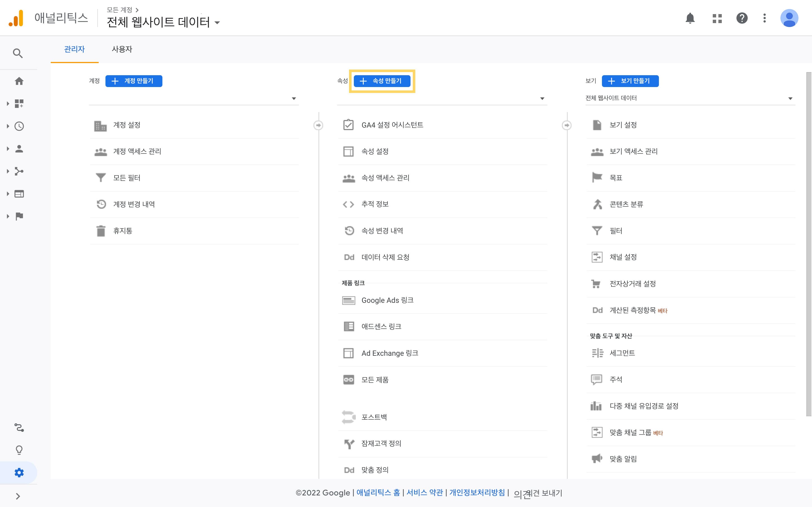Viewport: 812px width, 507px height.
Task: Expand the Audience person reports section
Action: pyautogui.click(x=19, y=149)
